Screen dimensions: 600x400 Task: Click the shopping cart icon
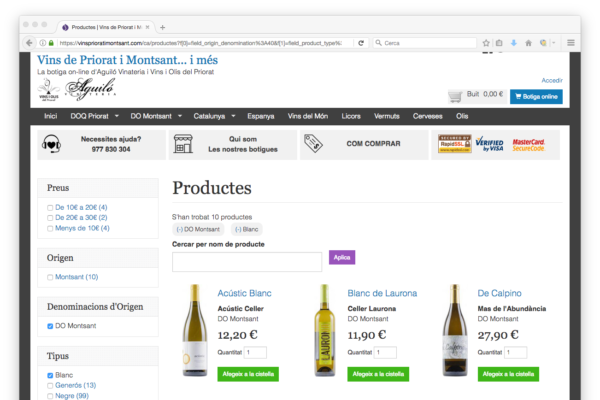(x=456, y=95)
